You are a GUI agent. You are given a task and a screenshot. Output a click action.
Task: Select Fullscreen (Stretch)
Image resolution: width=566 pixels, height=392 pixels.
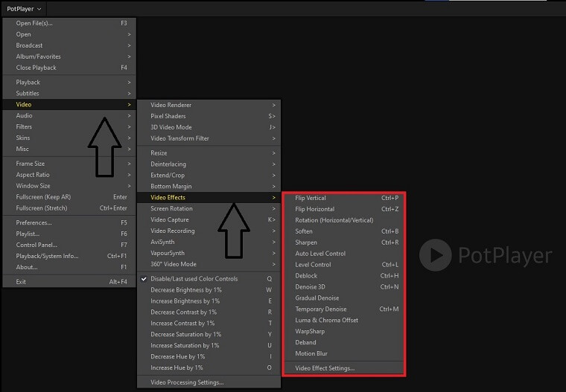tap(69, 208)
